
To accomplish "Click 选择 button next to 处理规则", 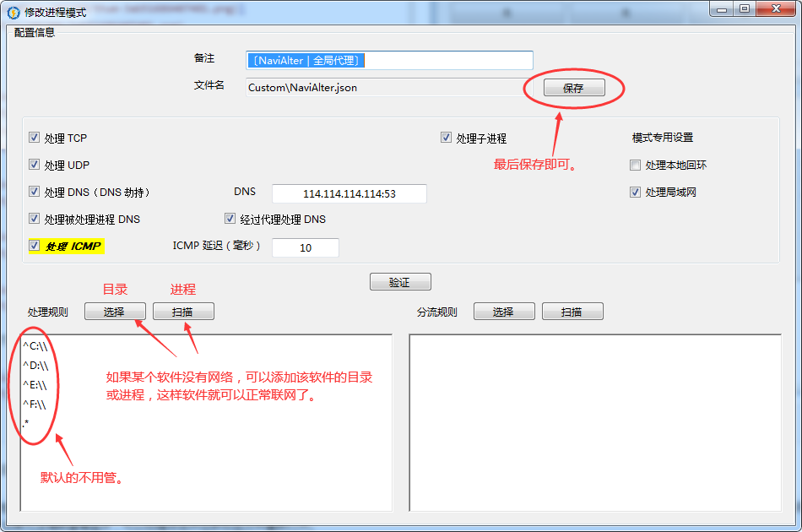I will point(115,312).
